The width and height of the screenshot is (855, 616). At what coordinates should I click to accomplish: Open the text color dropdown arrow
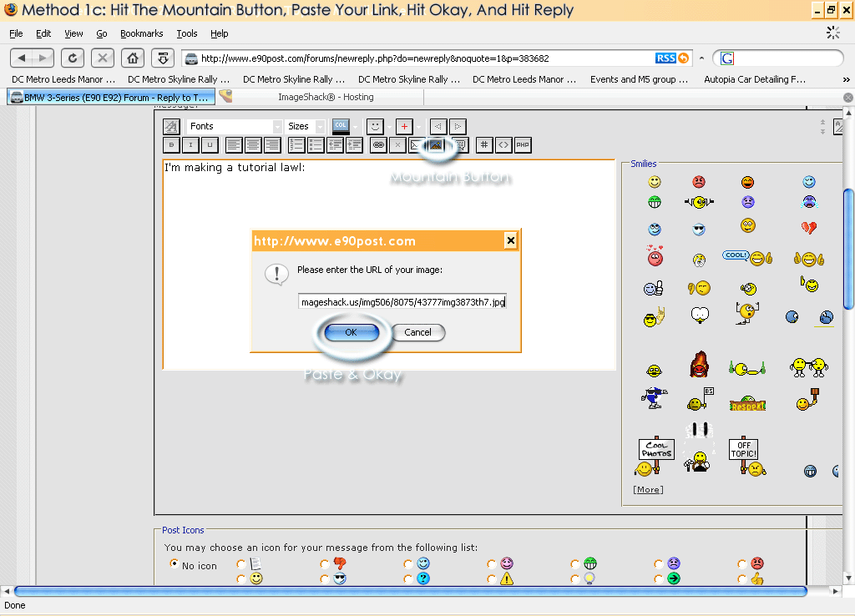coord(355,127)
